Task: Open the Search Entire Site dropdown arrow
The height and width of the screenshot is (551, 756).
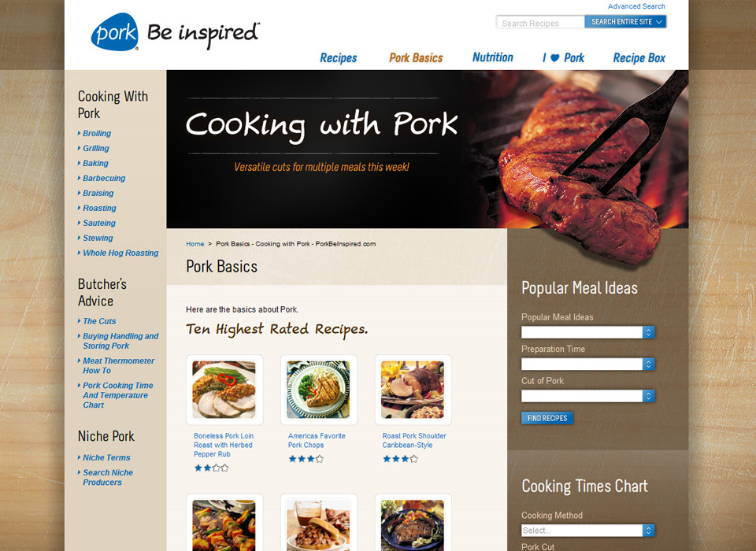Action: pyautogui.click(x=659, y=22)
